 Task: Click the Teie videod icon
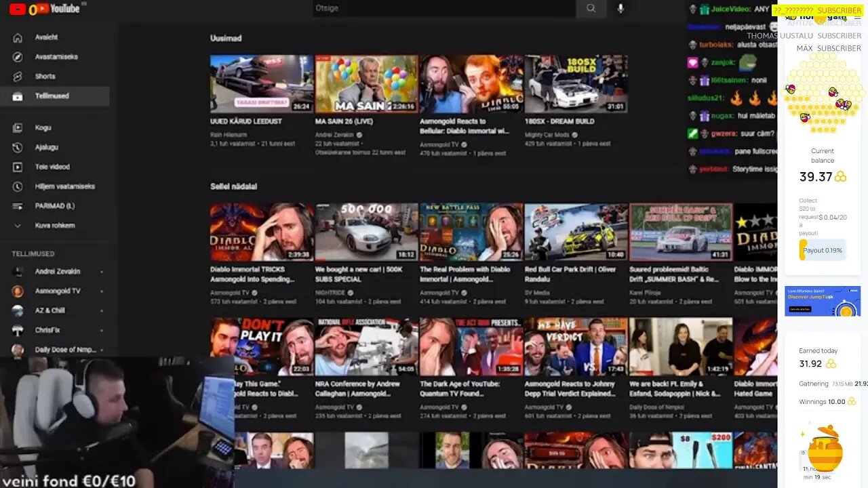18,167
